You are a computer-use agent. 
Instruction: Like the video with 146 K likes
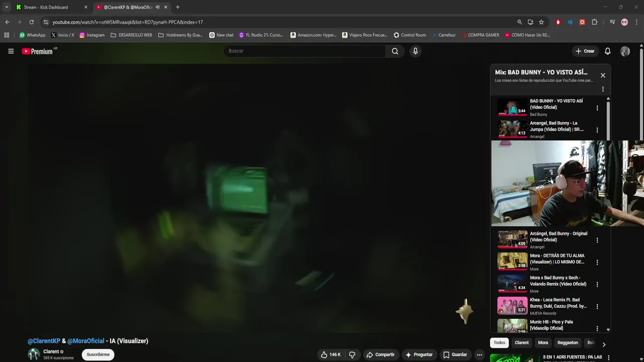click(331, 354)
